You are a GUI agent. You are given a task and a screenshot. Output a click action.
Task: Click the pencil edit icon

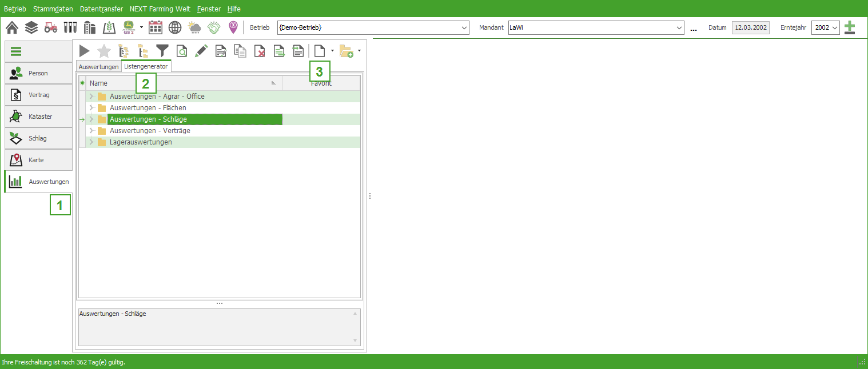(x=201, y=51)
